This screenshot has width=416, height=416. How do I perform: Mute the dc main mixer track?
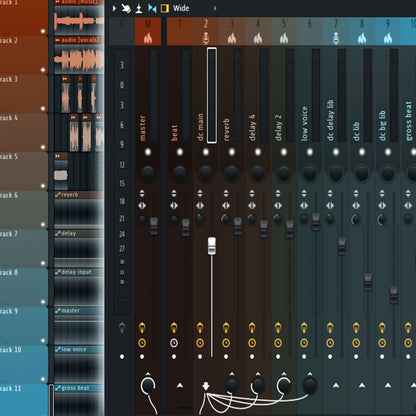[206, 152]
